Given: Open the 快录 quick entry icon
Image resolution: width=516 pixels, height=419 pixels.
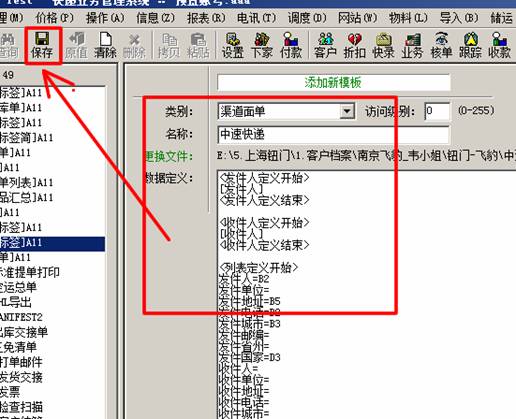Looking at the screenshot, I should pos(383,46).
